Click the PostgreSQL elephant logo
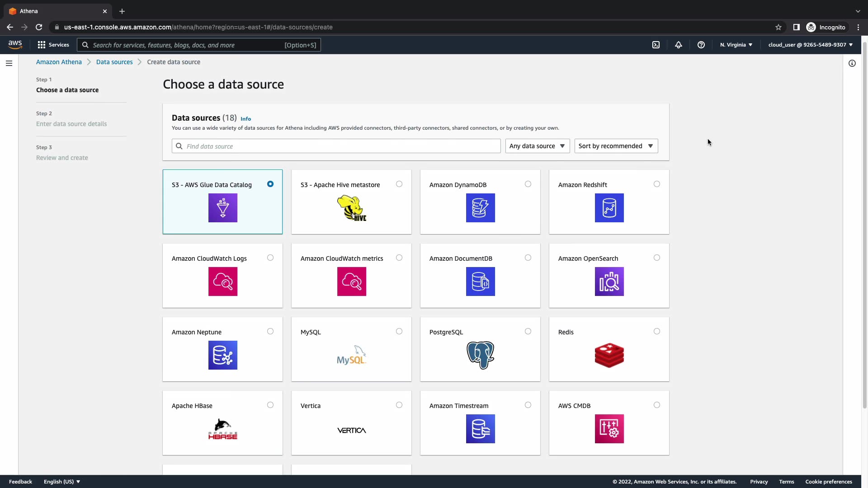This screenshot has width=868, height=488. point(480,355)
